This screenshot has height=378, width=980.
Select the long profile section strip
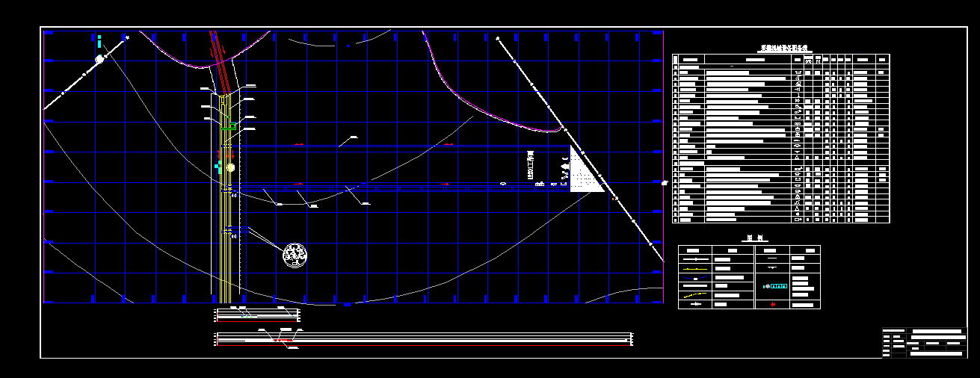(423, 339)
